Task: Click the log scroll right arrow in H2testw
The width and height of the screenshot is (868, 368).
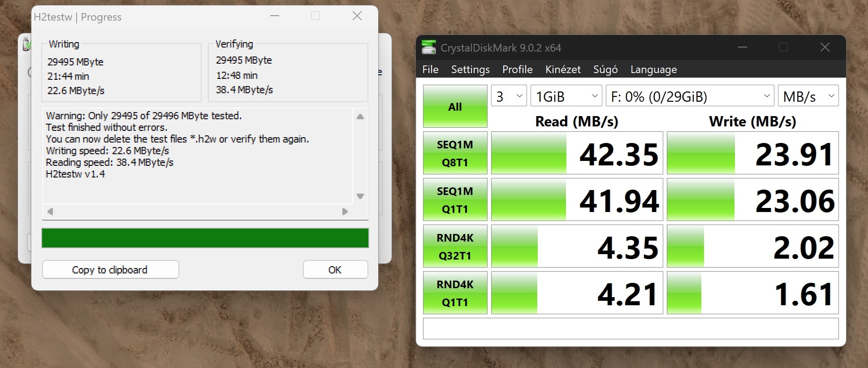Action: [345, 211]
